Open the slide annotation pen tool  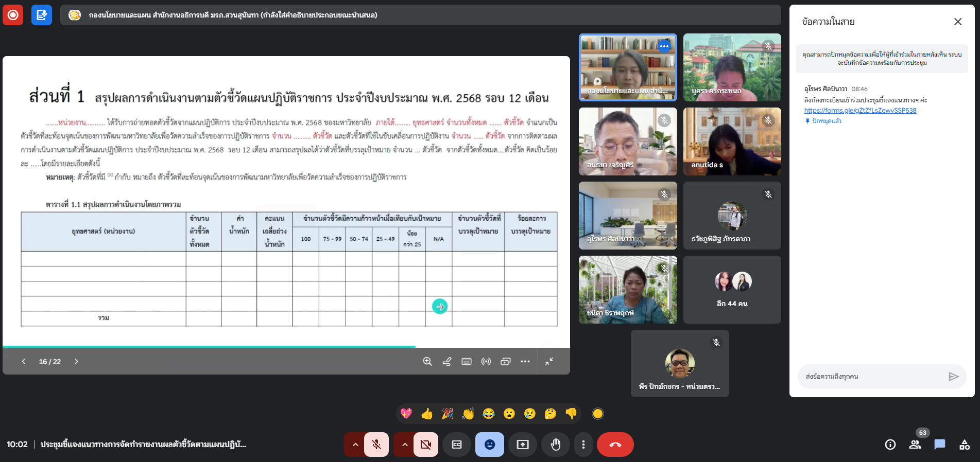point(447,362)
